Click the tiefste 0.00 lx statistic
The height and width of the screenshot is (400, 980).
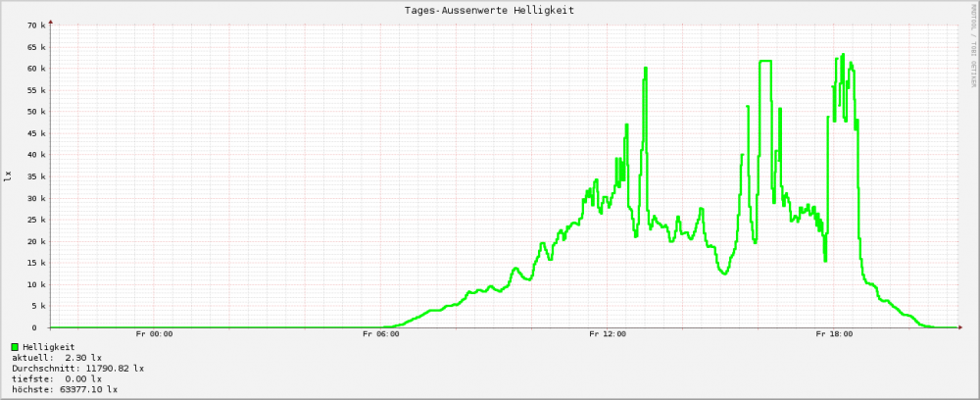coord(57,378)
